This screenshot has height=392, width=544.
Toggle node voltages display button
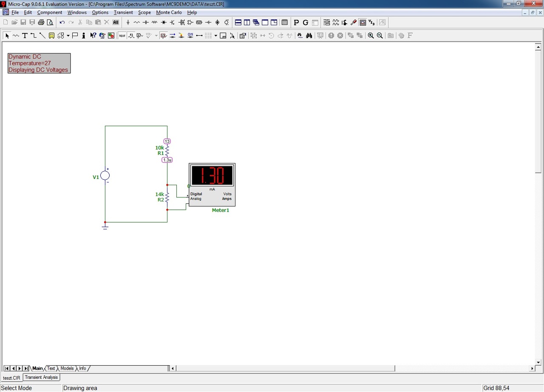coord(163,36)
